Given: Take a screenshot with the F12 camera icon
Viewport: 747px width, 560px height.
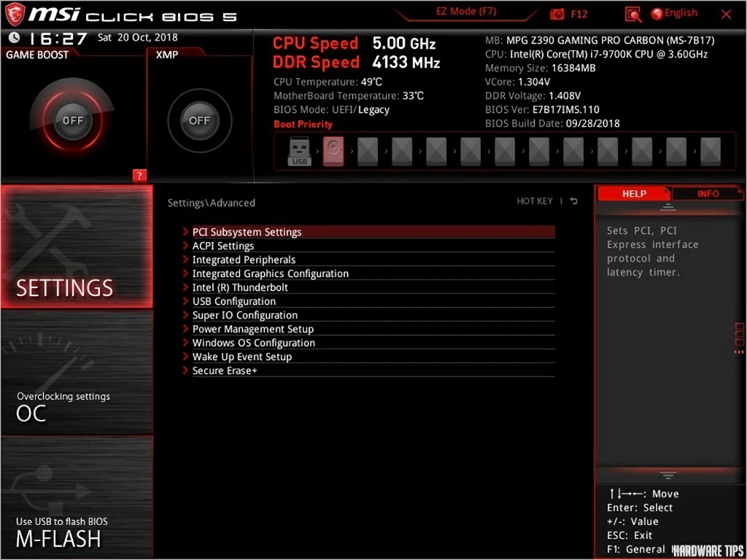Looking at the screenshot, I should tap(557, 15).
